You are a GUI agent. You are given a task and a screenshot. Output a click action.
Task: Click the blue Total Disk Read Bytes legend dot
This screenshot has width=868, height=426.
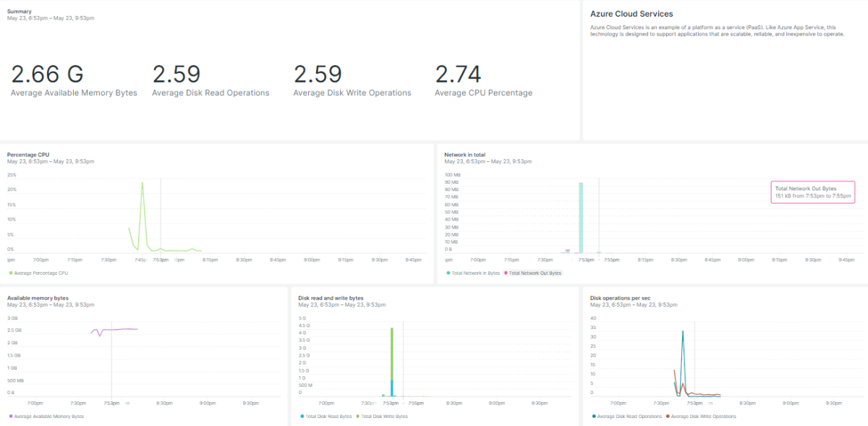coord(302,417)
